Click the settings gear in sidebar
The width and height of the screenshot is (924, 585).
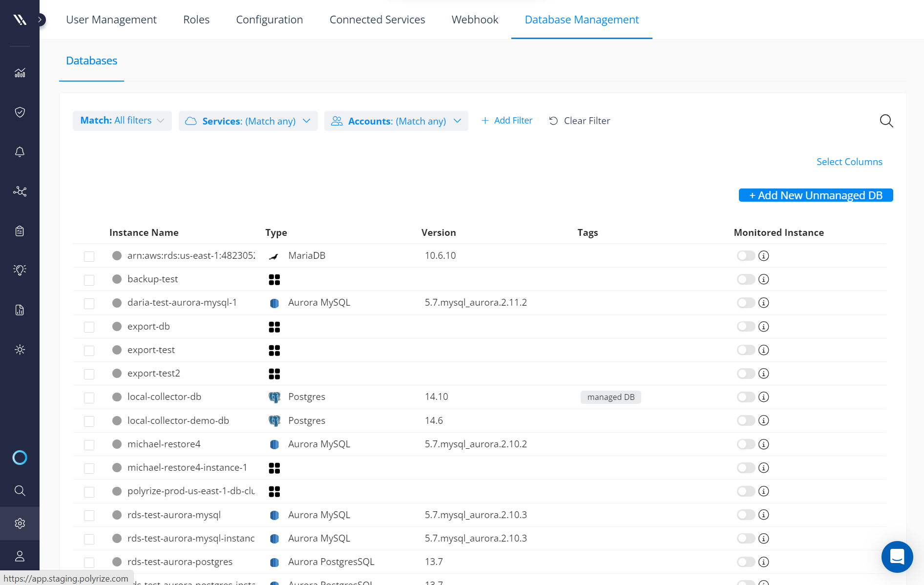20,523
